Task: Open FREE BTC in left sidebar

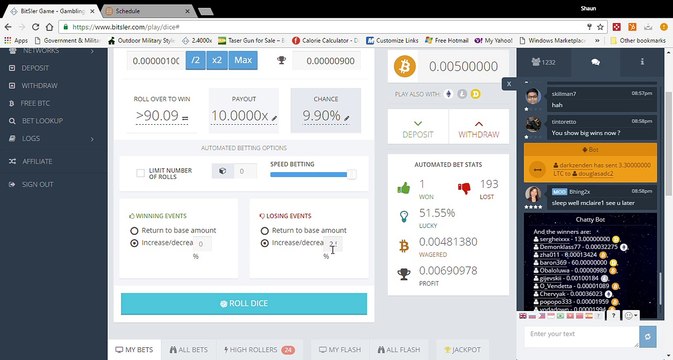Action: pyautogui.click(x=35, y=103)
